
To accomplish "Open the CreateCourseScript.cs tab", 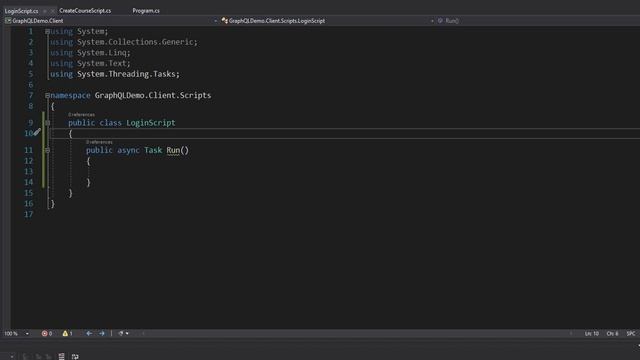I will click(85, 11).
